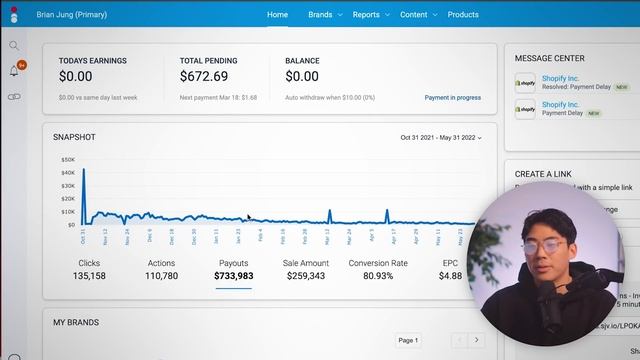Open the Oct 31 2021 - May 31 2022 date range
Viewport: 640px width, 360px height.
click(441, 138)
